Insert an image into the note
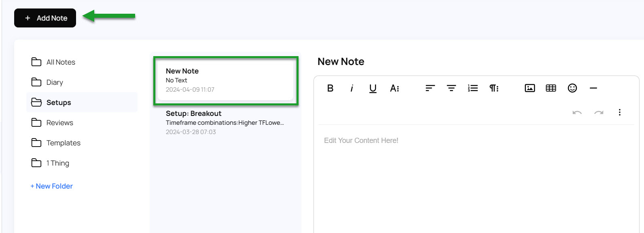The width and height of the screenshot is (644, 233). 530,88
